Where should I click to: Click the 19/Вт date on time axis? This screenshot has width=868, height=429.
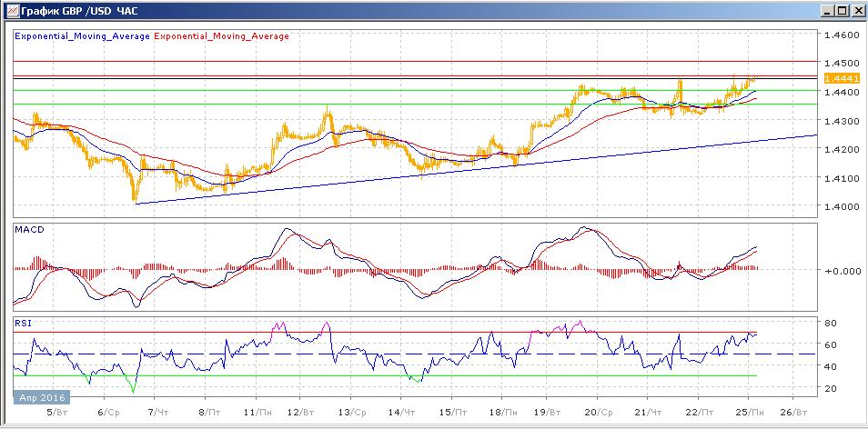(548, 413)
